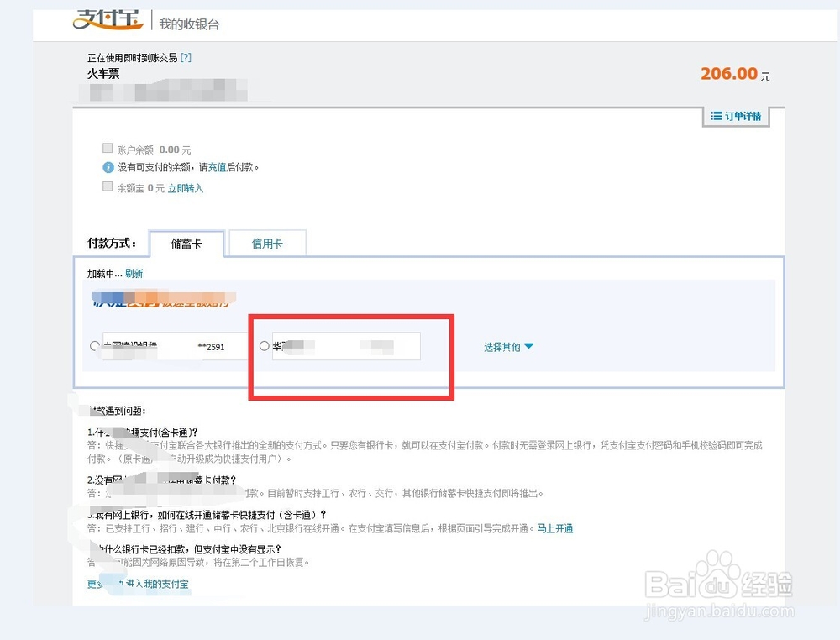
Task: Open the [?] help icon next to 即时到账交易
Action: [x=186, y=57]
